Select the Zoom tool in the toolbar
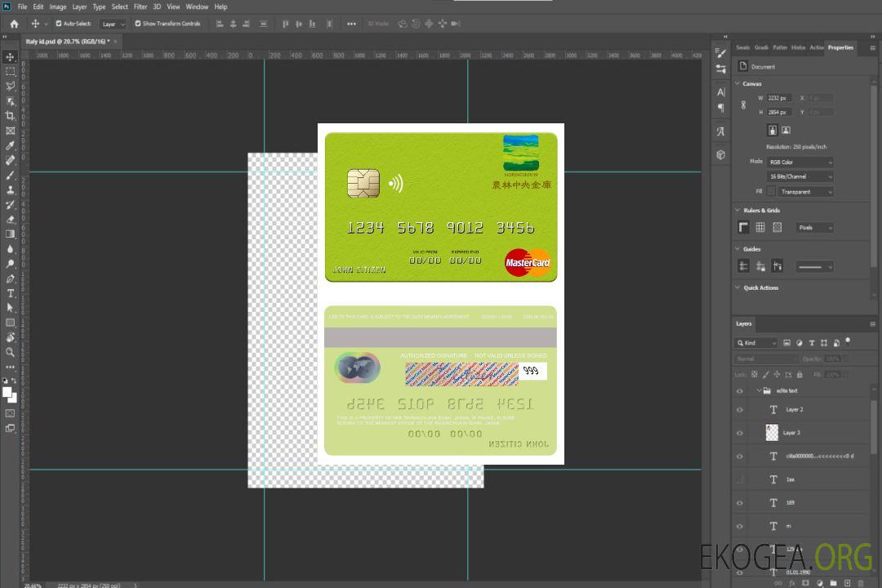882x588 pixels. coord(10,352)
